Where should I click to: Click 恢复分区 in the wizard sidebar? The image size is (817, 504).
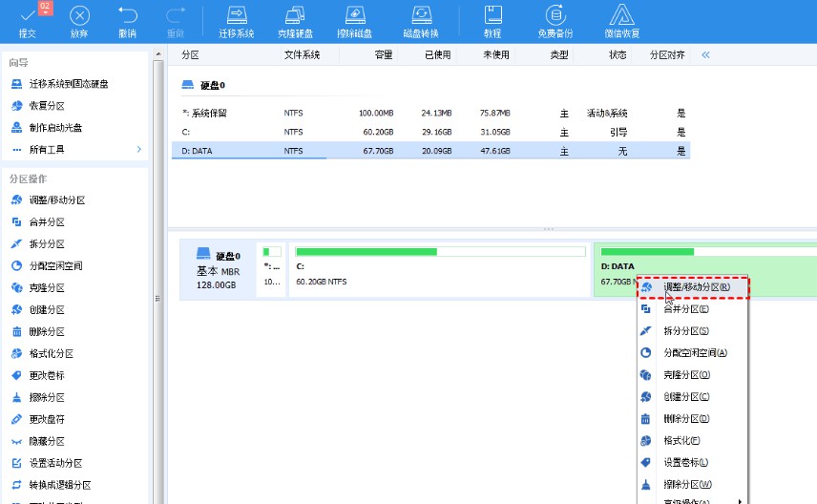click(47, 106)
